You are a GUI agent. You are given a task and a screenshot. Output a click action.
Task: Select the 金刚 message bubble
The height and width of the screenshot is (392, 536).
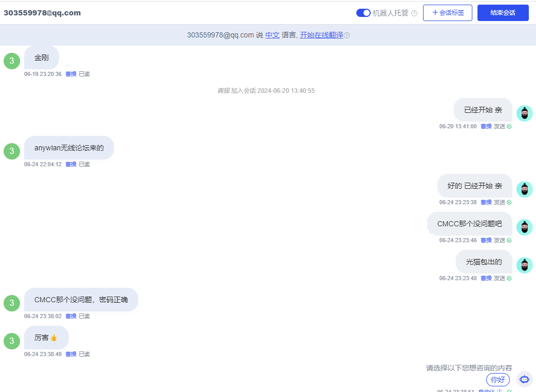[42, 57]
